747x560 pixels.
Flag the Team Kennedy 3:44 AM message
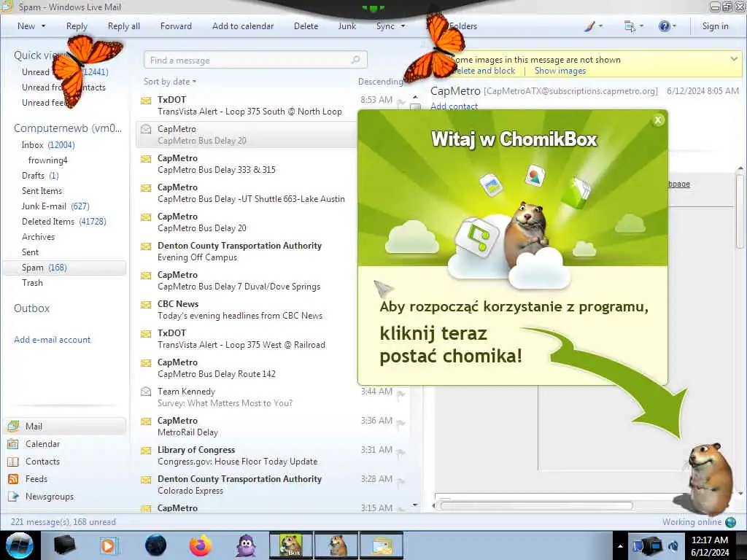tap(400, 393)
